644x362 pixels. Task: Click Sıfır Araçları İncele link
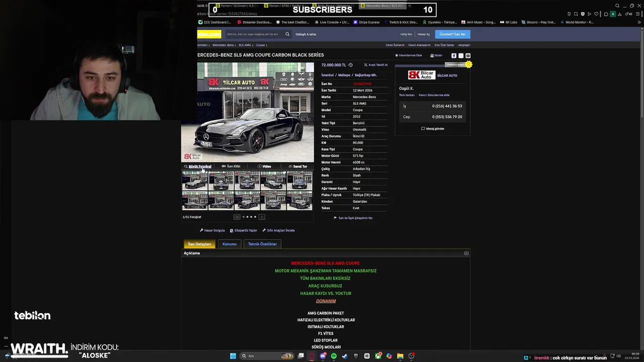(279, 230)
